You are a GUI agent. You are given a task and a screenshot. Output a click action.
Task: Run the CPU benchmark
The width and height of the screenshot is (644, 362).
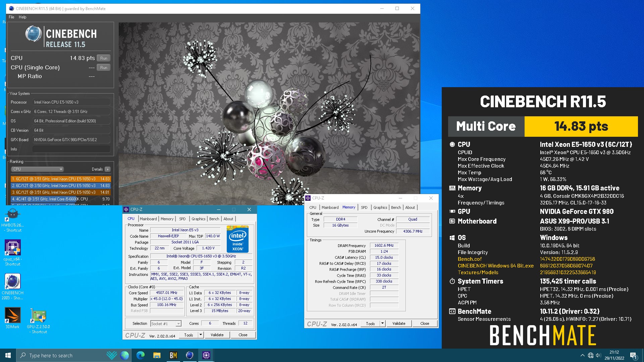tap(104, 58)
